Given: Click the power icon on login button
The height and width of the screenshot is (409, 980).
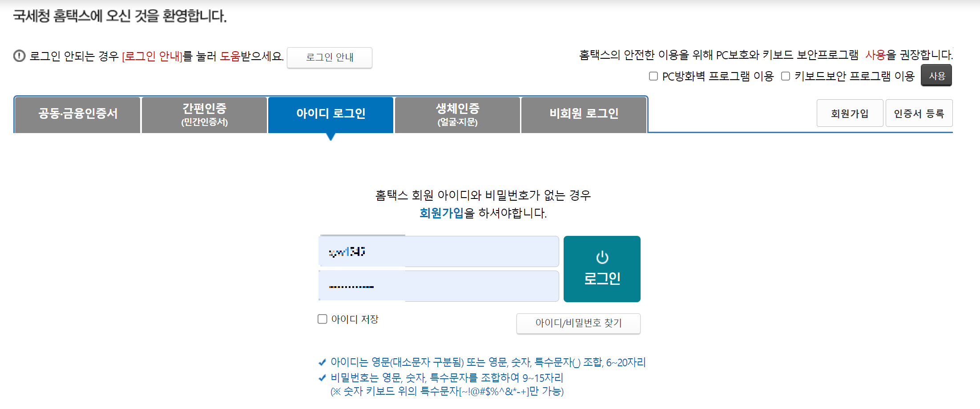Looking at the screenshot, I should (x=602, y=257).
